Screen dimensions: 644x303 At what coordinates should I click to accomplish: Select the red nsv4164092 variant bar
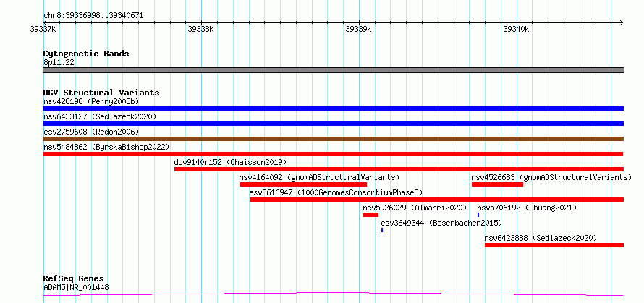tap(303, 184)
